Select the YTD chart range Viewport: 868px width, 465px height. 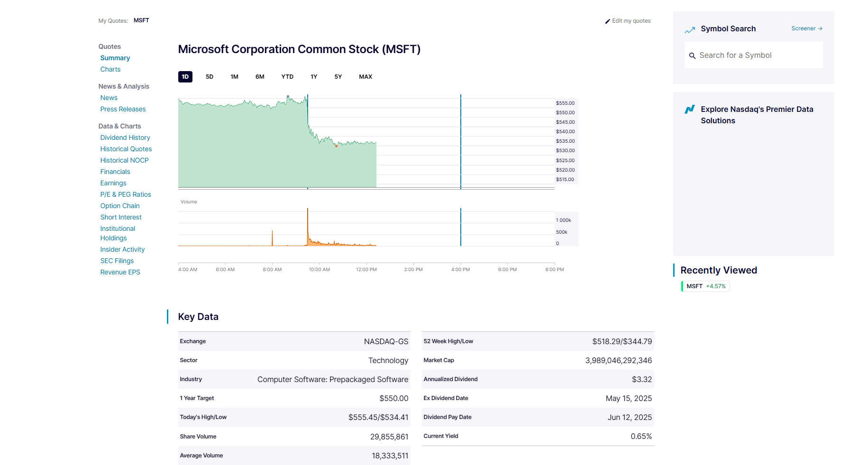point(287,77)
